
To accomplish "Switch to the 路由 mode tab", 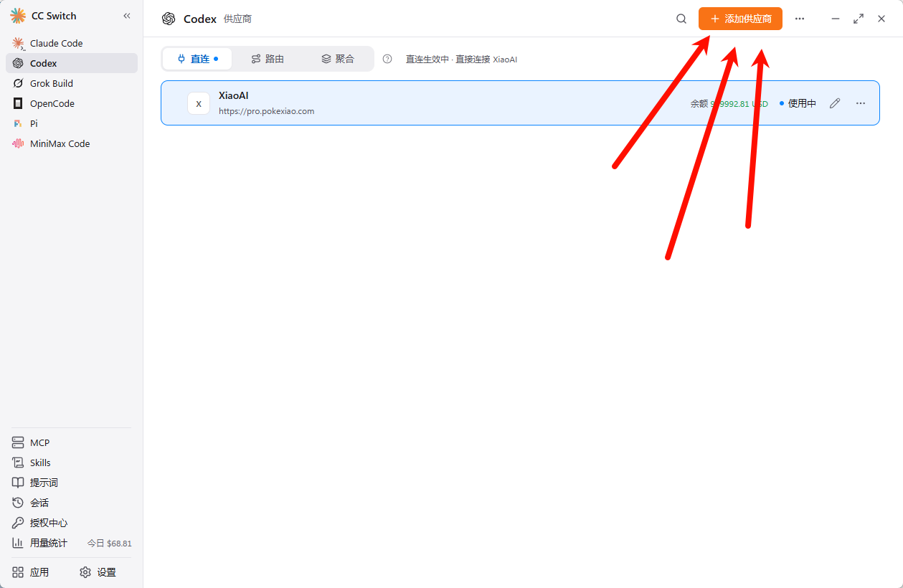I will 268,59.
